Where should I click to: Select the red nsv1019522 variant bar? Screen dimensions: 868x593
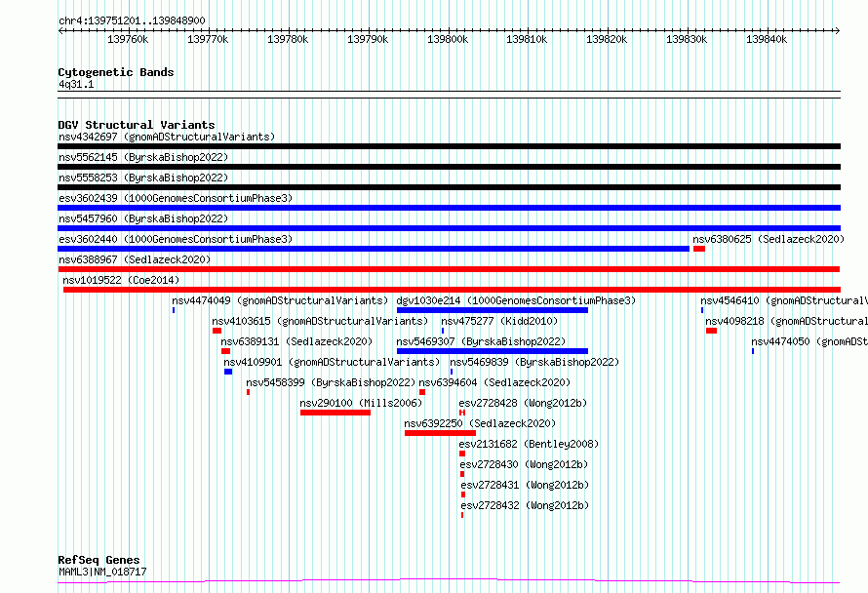coord(452,290)
